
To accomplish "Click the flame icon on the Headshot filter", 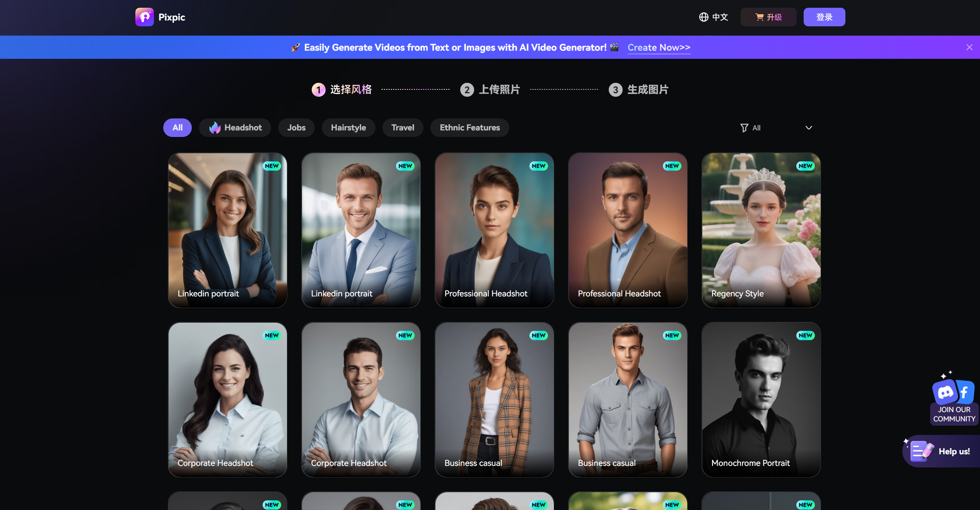I will [215, 127].
